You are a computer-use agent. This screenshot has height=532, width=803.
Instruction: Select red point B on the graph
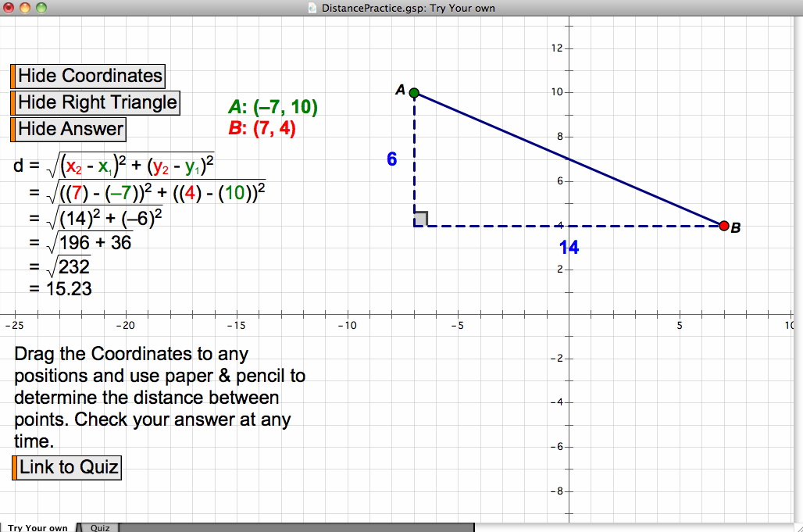[x=723, y=226]
